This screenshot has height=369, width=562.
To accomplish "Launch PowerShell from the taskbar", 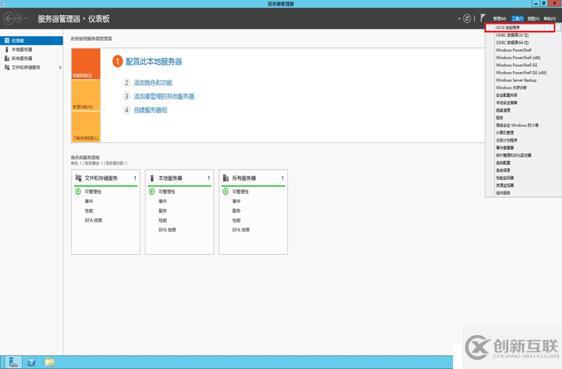I will tap(32, 362).
